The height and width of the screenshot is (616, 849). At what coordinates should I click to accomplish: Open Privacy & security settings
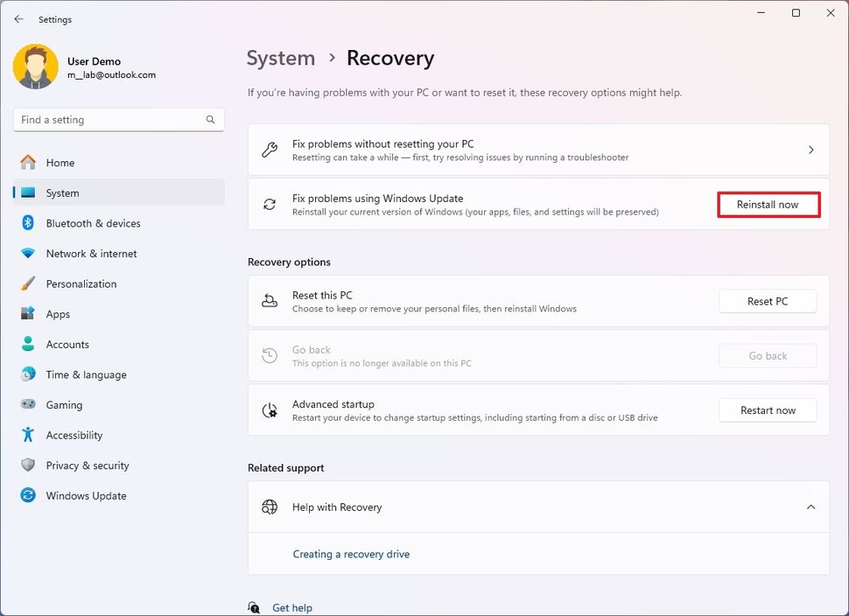[x=88, y=465]
